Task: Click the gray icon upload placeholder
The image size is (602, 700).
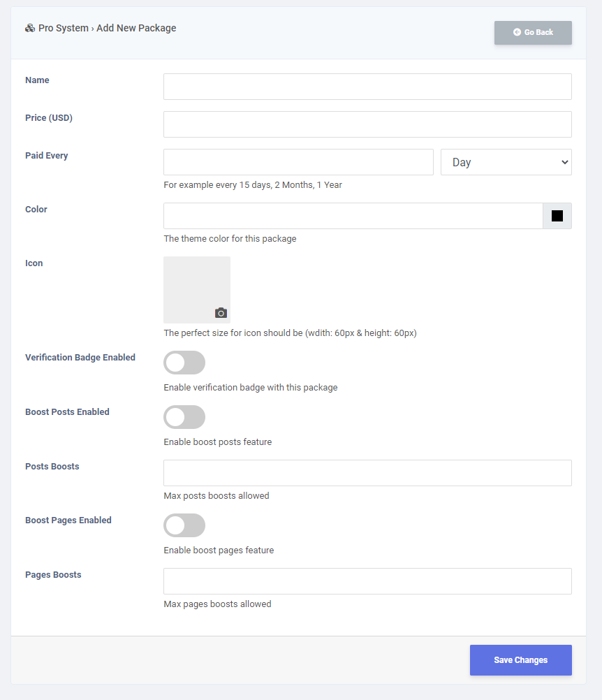Action: click(197, 290)
